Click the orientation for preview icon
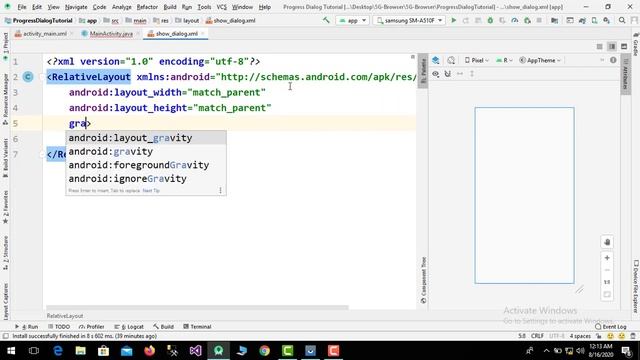 [451, 60]
